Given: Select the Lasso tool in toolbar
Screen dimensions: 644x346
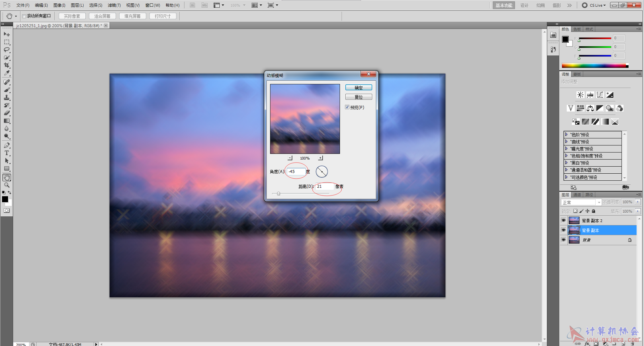Looking at the screenshot, I should pyautogui.click(x=7, y=50).
